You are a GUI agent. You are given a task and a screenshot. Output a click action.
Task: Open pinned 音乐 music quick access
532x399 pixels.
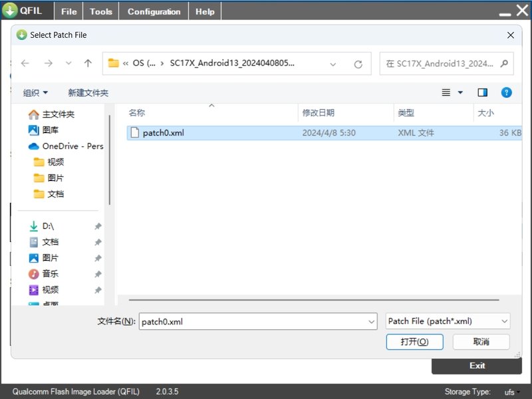click(44, 274)
